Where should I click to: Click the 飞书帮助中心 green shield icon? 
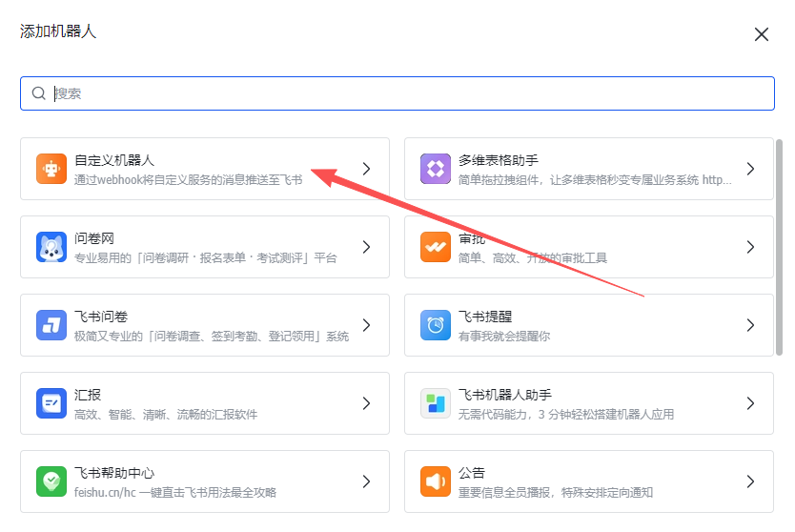(51, 481)
